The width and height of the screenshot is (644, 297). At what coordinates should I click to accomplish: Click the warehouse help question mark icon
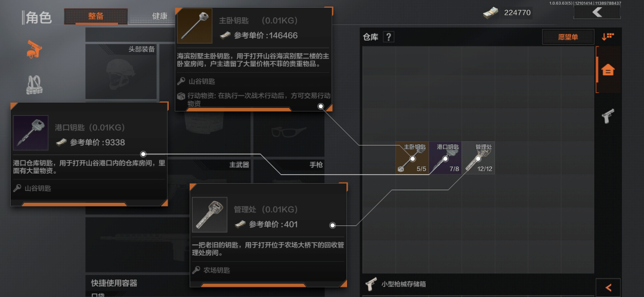pyautogui.click(x=388, y=37)
